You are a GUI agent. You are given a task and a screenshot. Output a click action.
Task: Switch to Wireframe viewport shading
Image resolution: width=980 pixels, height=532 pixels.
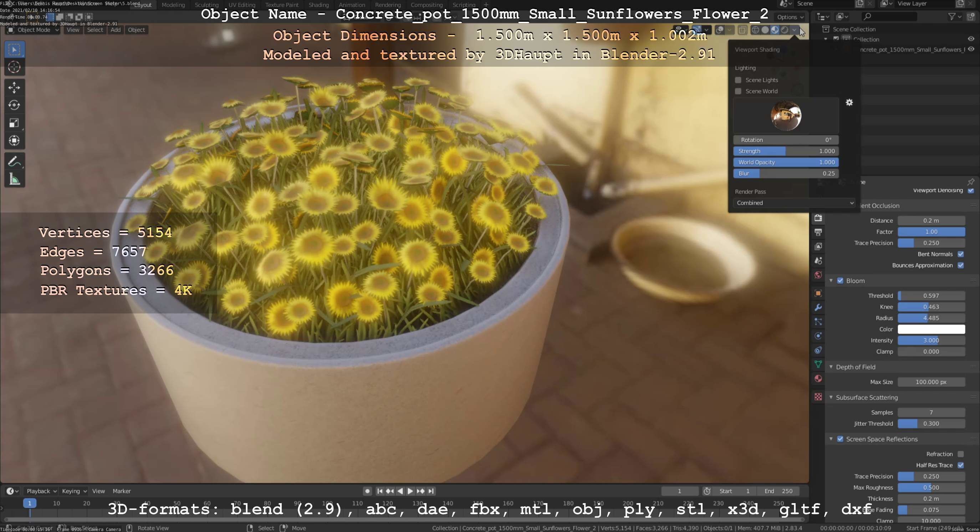tap(756, 30)
